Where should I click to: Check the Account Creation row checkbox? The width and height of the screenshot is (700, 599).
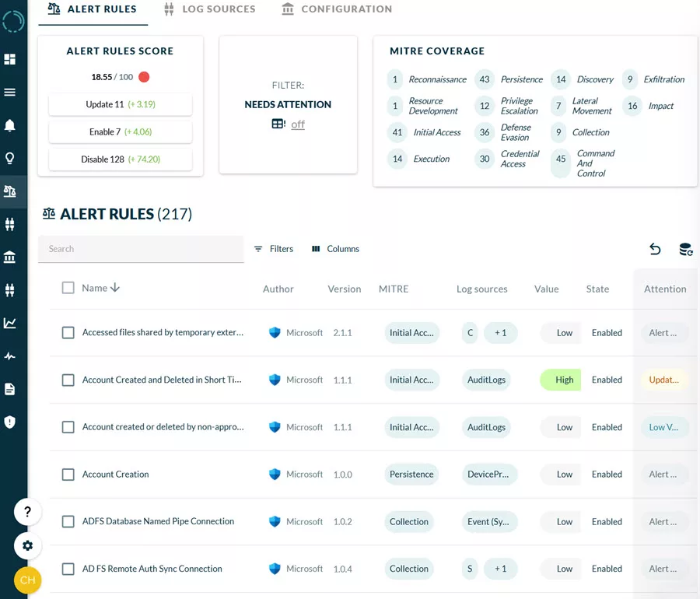coord(68,474)
